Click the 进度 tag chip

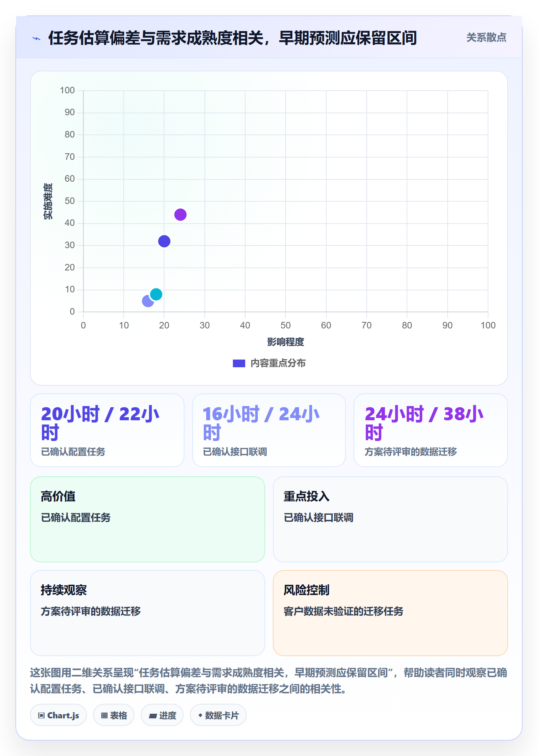pyautogui.click(x=162, y=715)
